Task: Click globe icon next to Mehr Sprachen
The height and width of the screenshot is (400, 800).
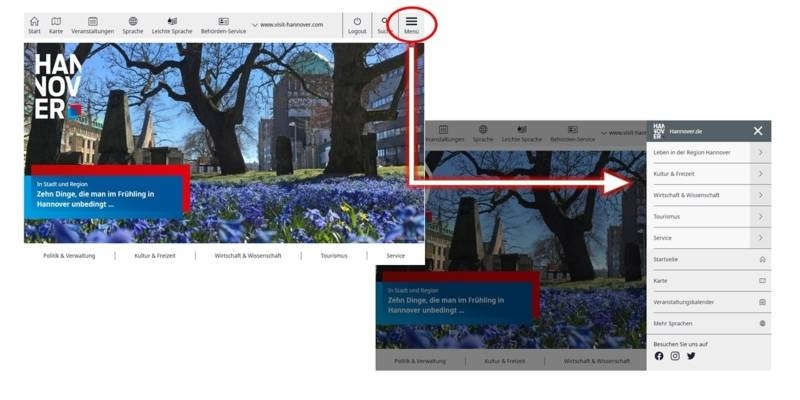Action: pos(762,323)
